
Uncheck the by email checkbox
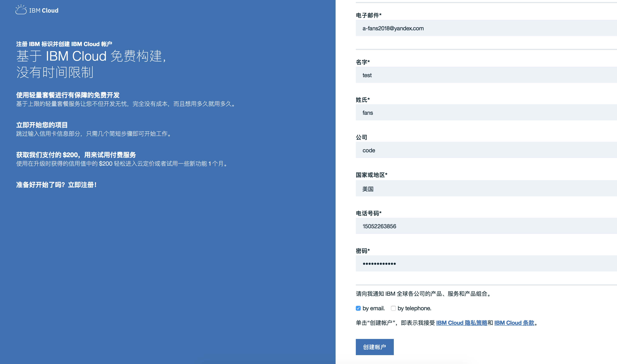click(358, 308)
